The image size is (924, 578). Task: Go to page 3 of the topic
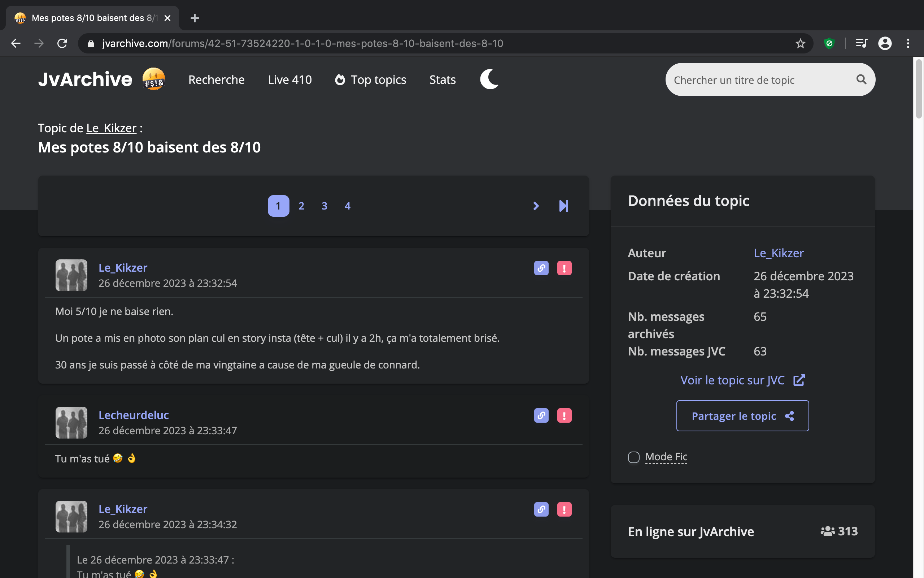(x=324, y=206)
